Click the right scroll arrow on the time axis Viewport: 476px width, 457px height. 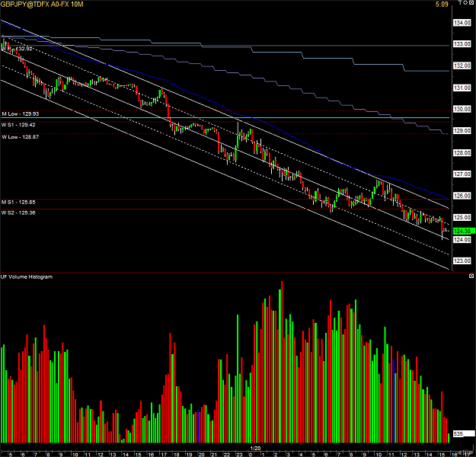click(x=471, y=454)
